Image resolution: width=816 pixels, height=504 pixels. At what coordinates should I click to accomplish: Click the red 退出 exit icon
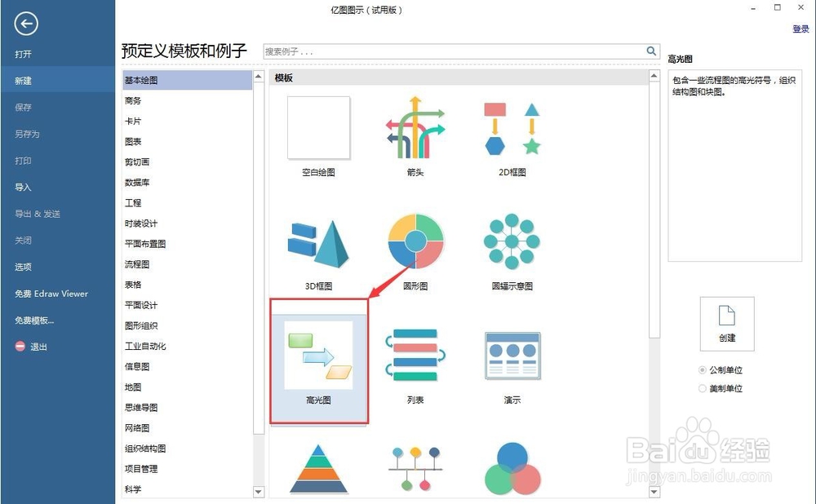click(x=20, y=347)
